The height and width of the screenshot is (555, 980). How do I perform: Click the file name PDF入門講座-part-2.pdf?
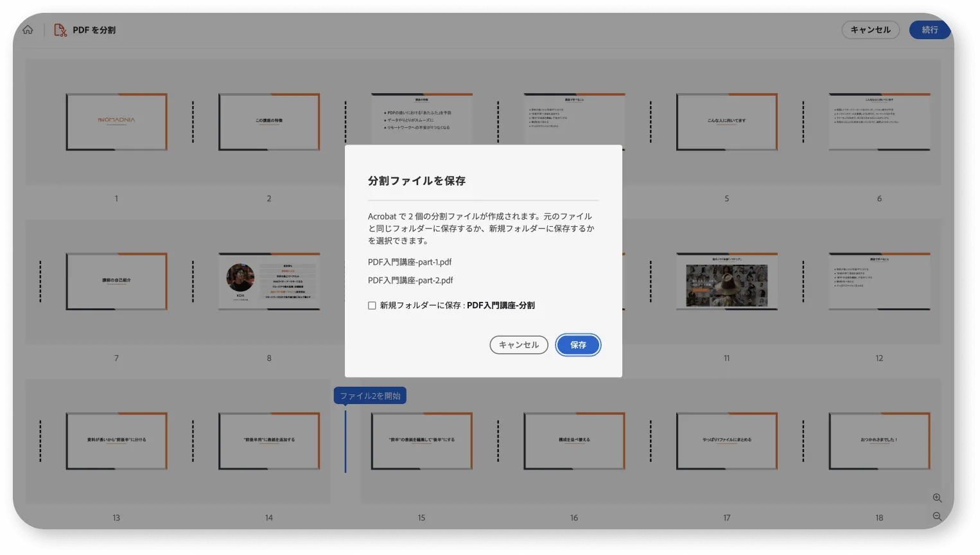click(x=410, y=281)
